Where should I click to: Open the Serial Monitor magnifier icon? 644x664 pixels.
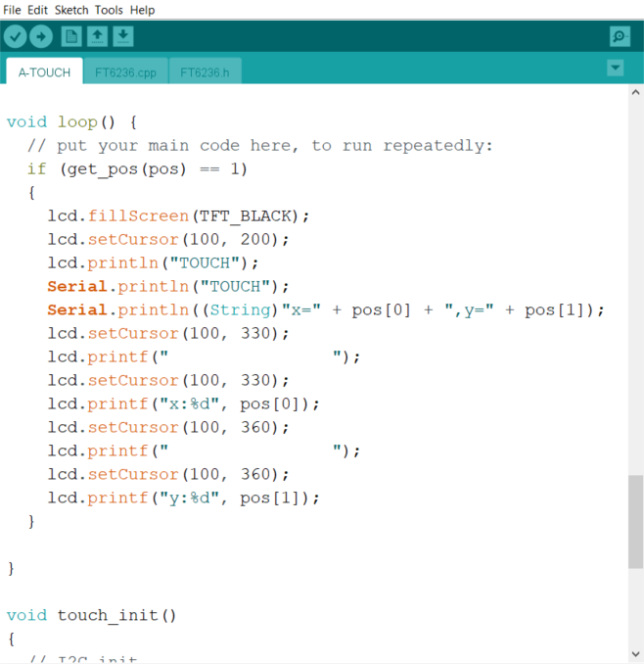point(620,37)
